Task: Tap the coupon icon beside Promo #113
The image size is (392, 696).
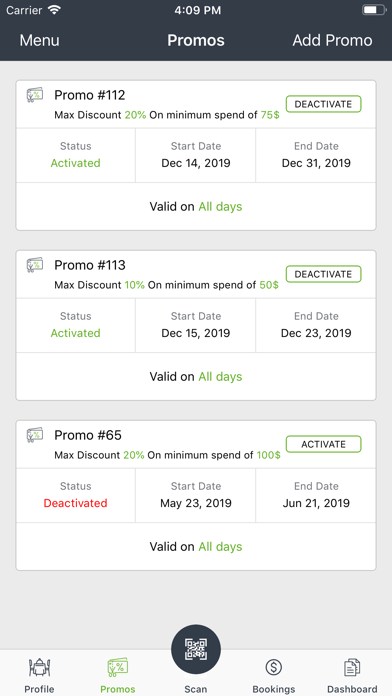Action: point(35,265)
